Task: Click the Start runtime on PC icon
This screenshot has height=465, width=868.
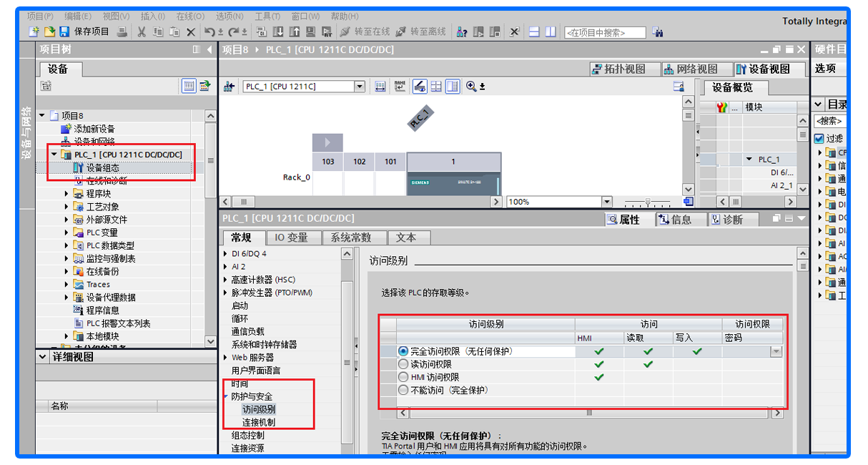Action: (327, 31)
